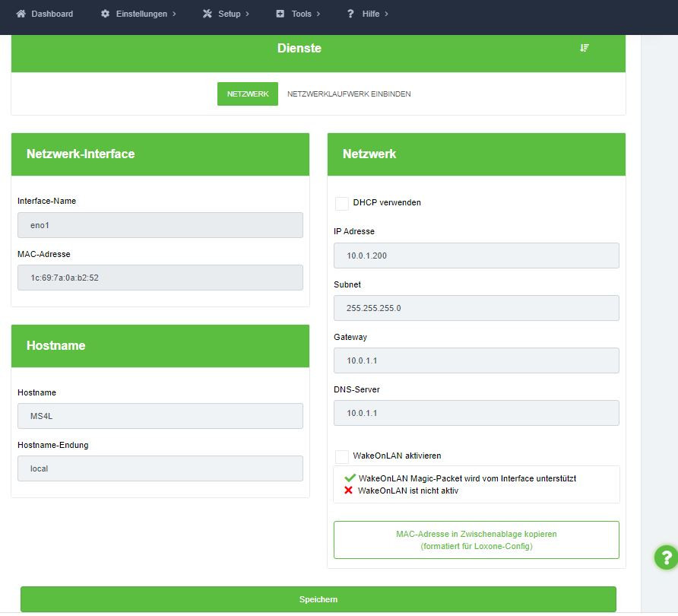The height and width of the screenshot is (616, 678).
Task: Click the Hostname panel heading
Action: [55, 345]
